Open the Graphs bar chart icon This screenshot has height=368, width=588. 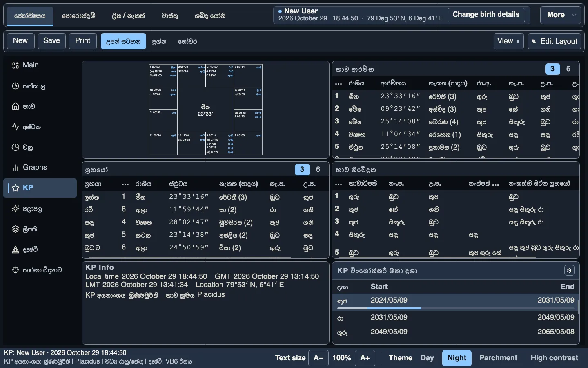(16, 168)
